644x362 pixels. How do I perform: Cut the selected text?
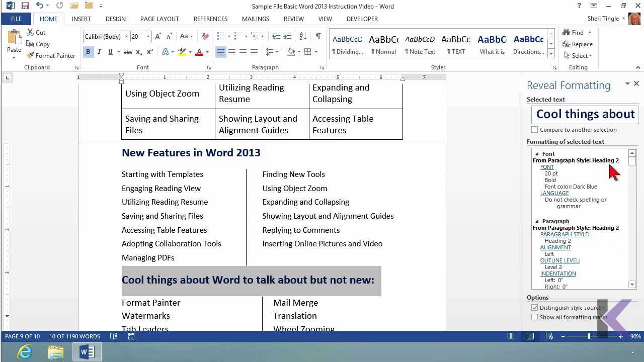click(x=36, y=32)
